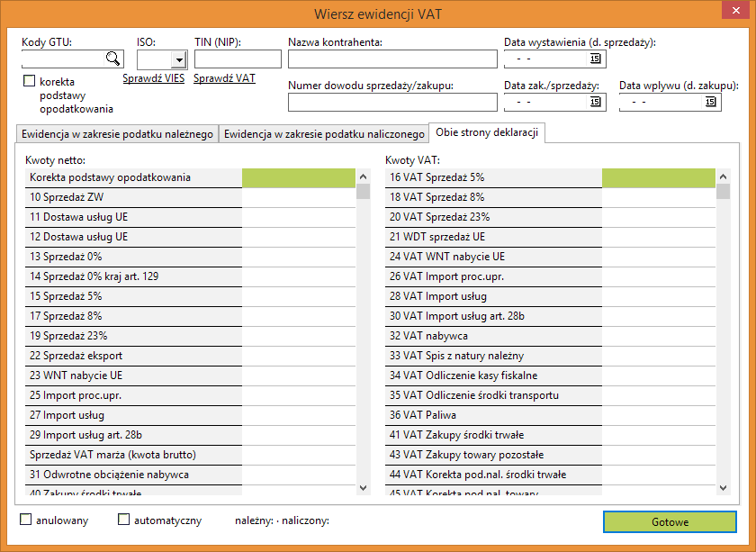Viewport: 756px width, 552px height.
Task: Focus Numer dowodu sprzedaży/zakupu field
Action: pyautogui.click(x=392, y=103)
